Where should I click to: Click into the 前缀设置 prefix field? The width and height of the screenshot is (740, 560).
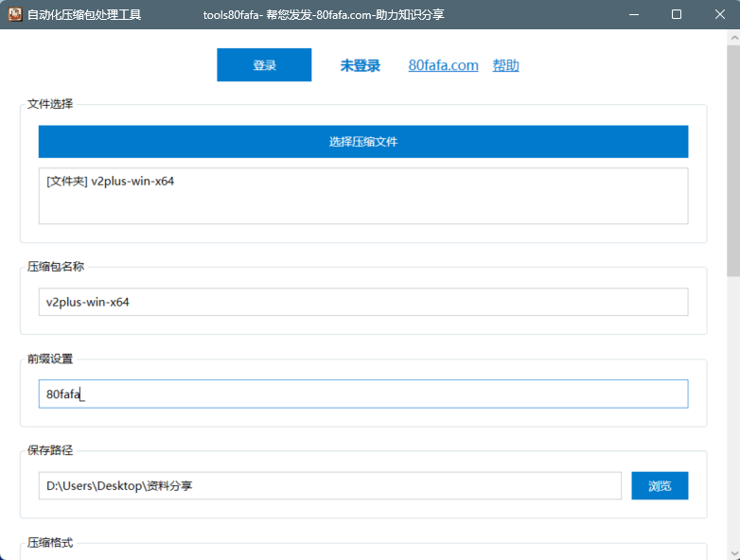click(x=362, y=394)
